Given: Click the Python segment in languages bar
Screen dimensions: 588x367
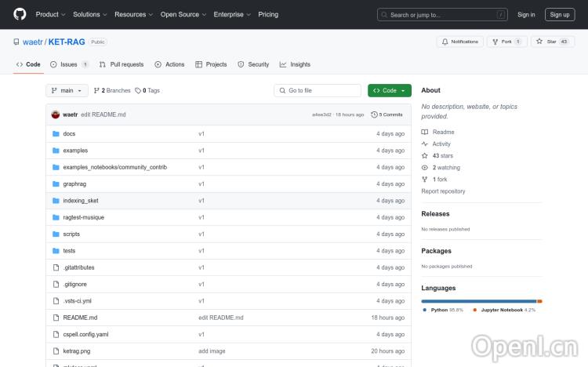Looking at the screenshot, I should click(478, 301).
